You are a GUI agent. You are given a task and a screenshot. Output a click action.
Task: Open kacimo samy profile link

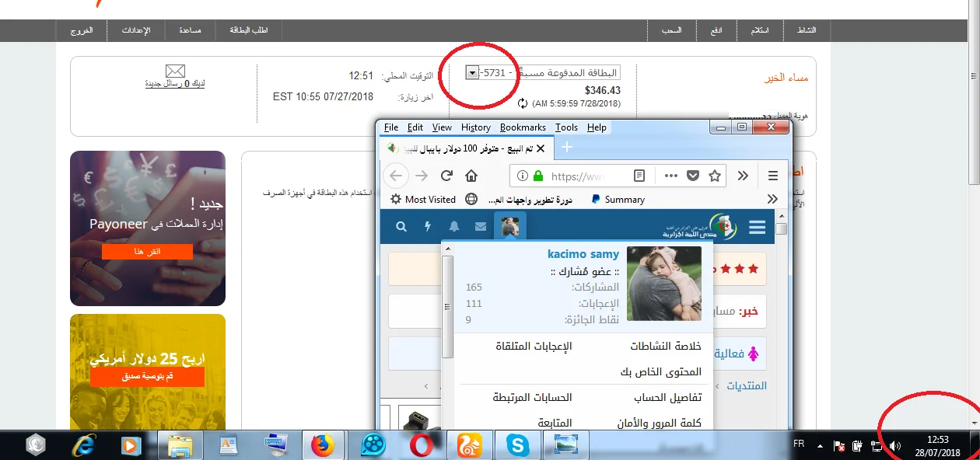click(583, 254)
